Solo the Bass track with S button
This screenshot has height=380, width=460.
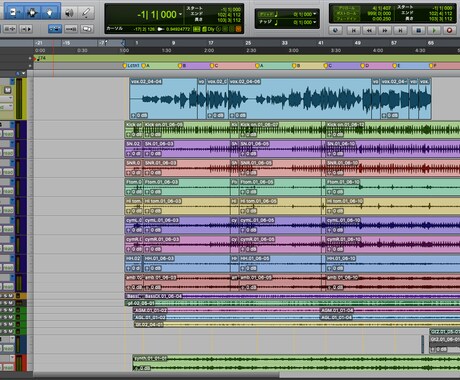[x=6, y=296]
